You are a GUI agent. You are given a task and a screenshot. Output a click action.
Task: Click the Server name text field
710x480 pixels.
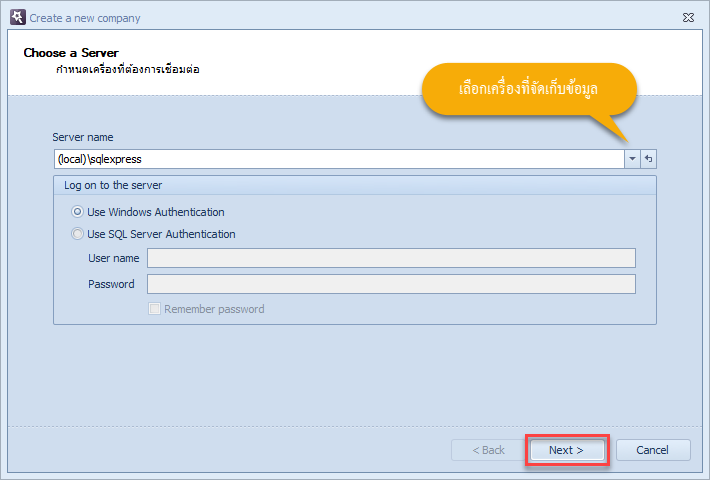pos(339,159)
